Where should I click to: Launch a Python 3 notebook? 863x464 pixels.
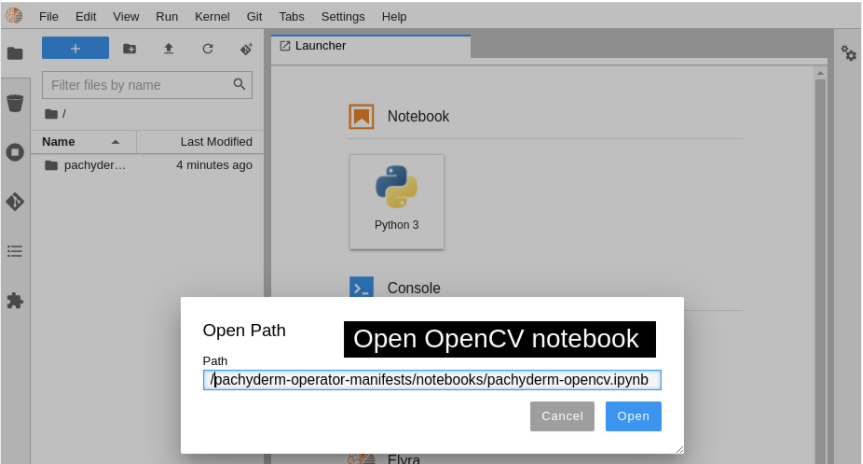pyautogui.click(x=397, y=201)
